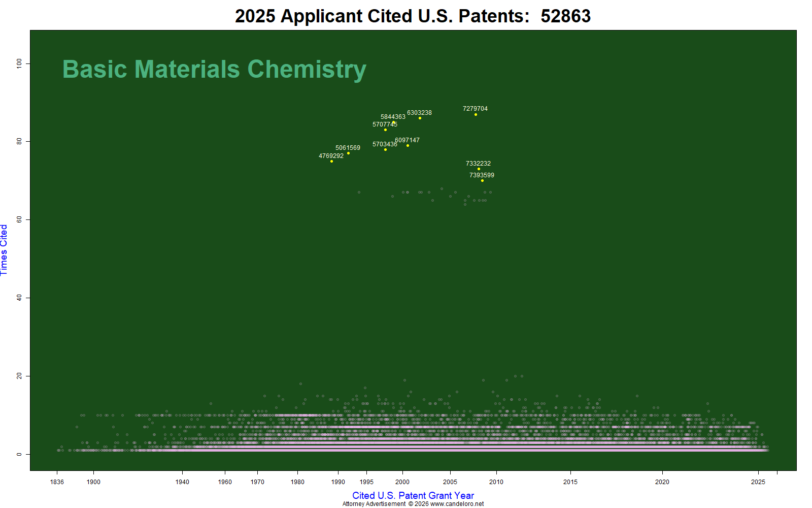
Task: Click the chart title showing 52863 patents
Action: (413, 16)
